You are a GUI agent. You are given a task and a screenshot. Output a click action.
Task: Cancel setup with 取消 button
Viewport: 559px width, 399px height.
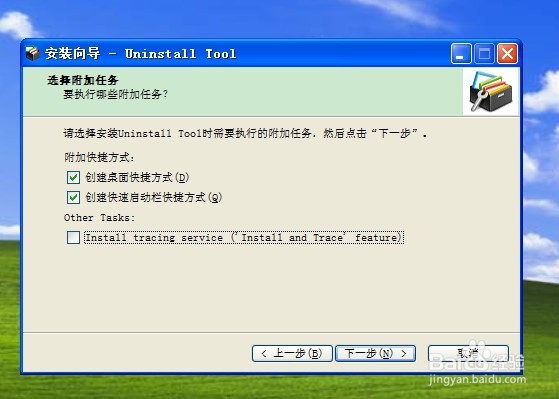point(468,353)
